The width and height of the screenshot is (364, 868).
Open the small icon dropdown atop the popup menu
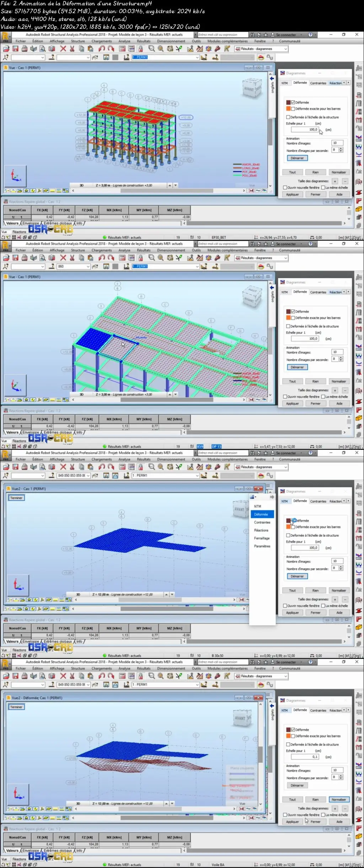252,497
